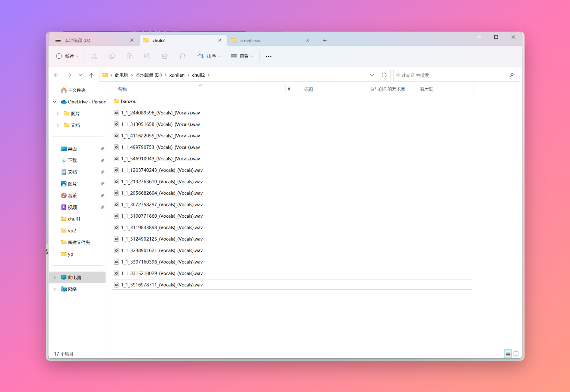
Task: Go up one folder level
Action: (91, 75)
